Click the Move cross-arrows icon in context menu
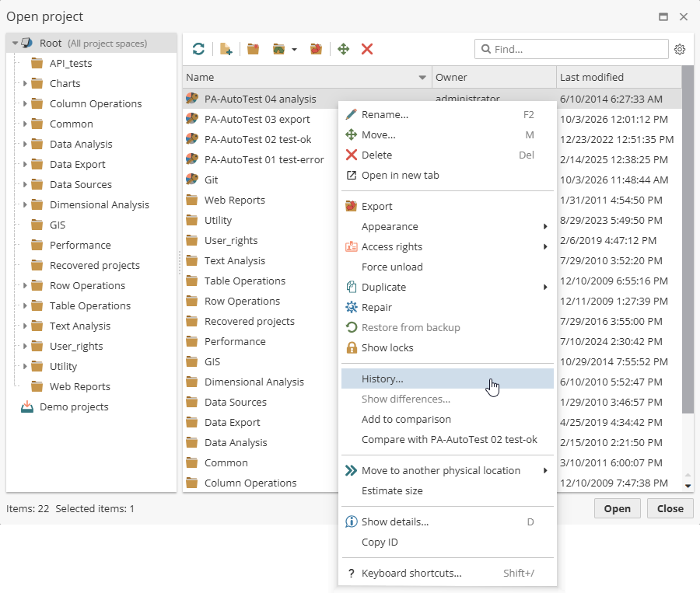 352,134
